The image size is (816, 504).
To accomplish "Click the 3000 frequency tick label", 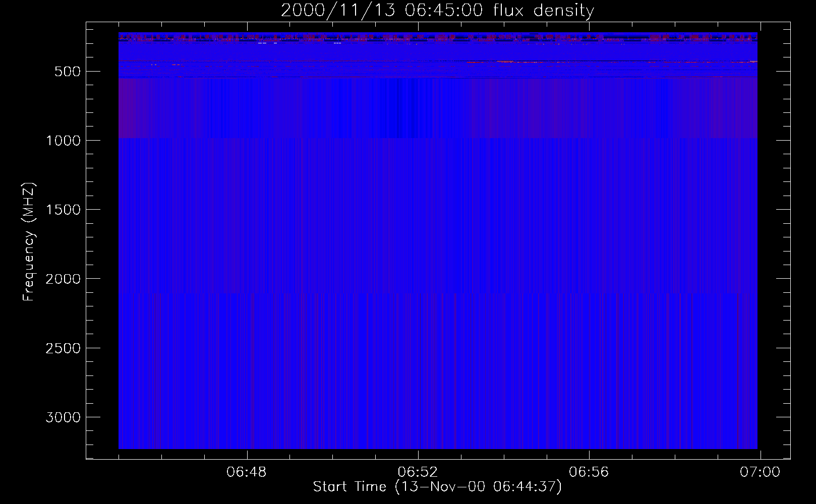I will (63, 417).
